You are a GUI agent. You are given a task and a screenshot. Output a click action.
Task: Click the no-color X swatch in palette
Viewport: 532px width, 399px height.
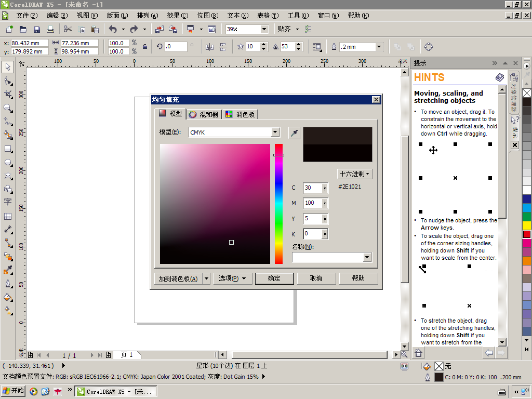coord(527,93)
